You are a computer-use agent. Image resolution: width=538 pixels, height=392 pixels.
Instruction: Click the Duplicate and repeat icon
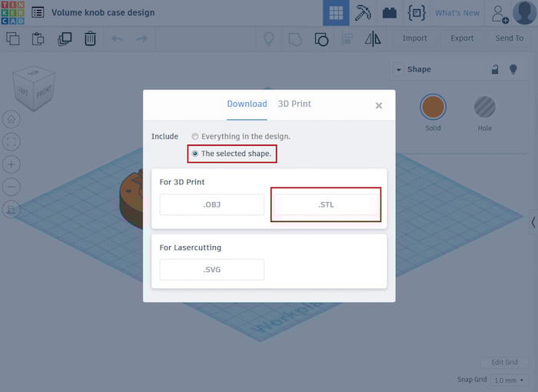click(x=65, y=38)
